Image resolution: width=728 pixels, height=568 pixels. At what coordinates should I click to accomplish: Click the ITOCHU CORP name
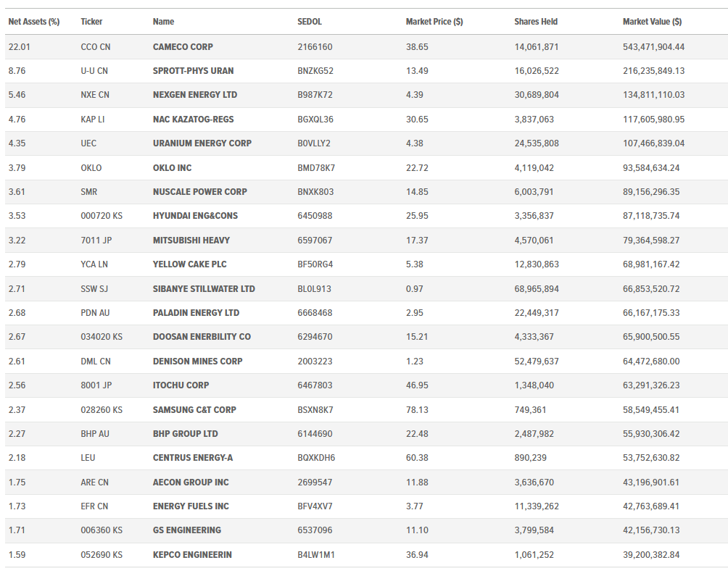[181, 385]
